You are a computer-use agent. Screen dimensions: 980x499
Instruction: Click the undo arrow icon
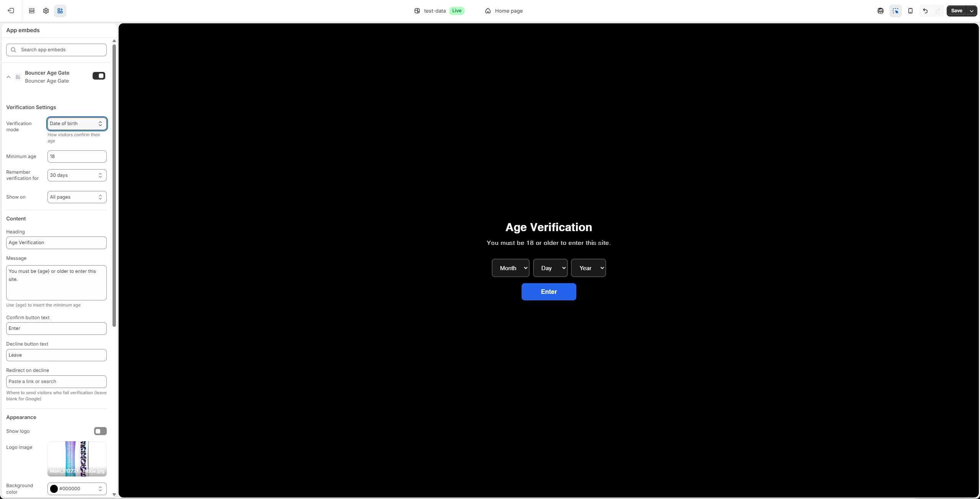(x=925, y=11)
